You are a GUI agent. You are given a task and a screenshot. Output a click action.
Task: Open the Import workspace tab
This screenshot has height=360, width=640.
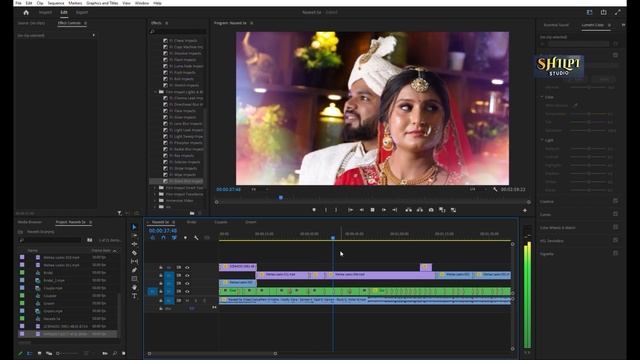[x=45, y=13]
